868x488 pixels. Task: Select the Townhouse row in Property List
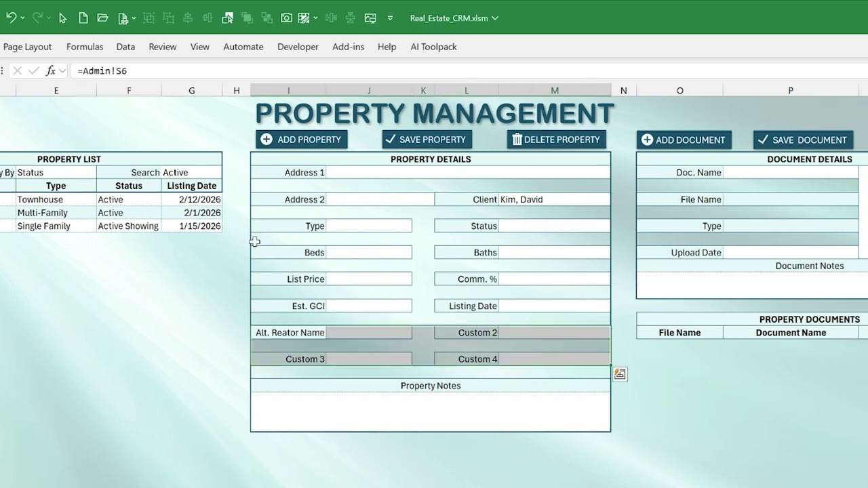111,199
